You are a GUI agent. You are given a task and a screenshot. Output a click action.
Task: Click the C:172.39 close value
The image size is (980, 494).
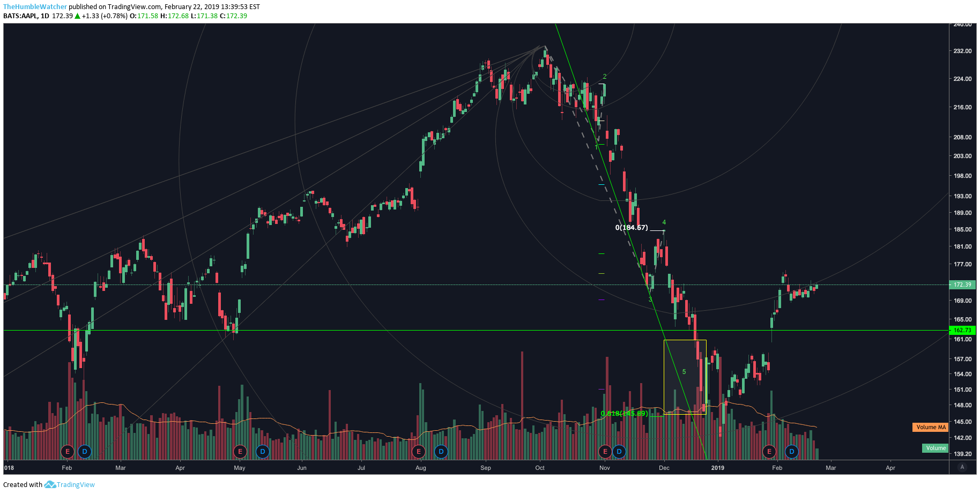coord(234,16)
